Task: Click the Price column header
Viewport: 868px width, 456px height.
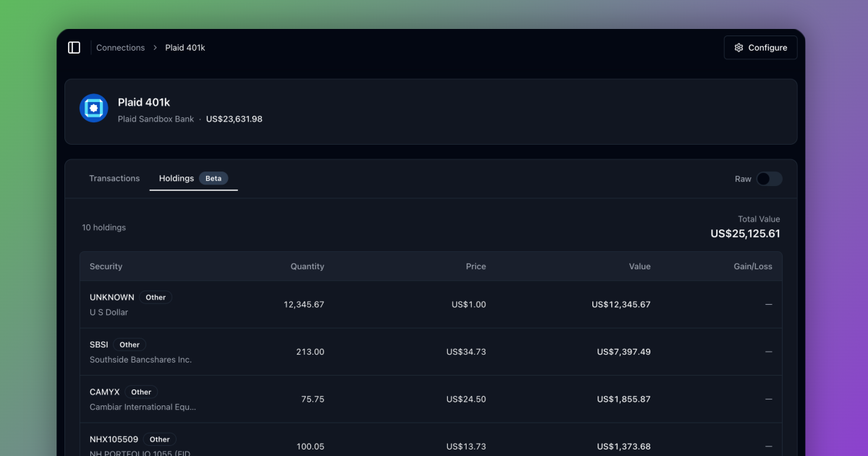Action: (475, 266)
